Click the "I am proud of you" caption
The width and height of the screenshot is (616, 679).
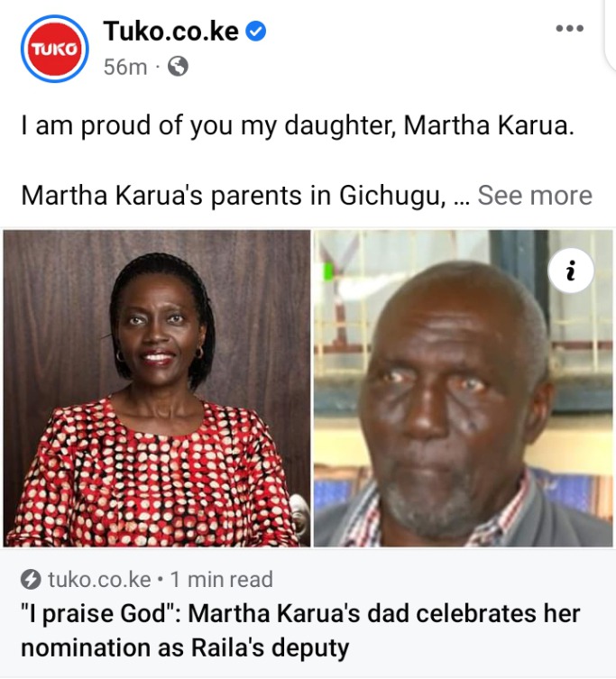pos(298,125)
